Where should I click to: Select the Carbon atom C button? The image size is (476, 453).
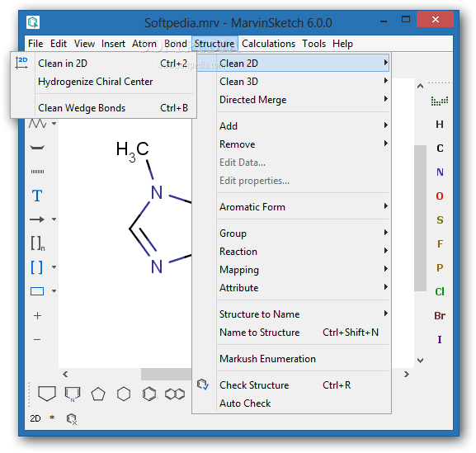(x=440, y=149)
